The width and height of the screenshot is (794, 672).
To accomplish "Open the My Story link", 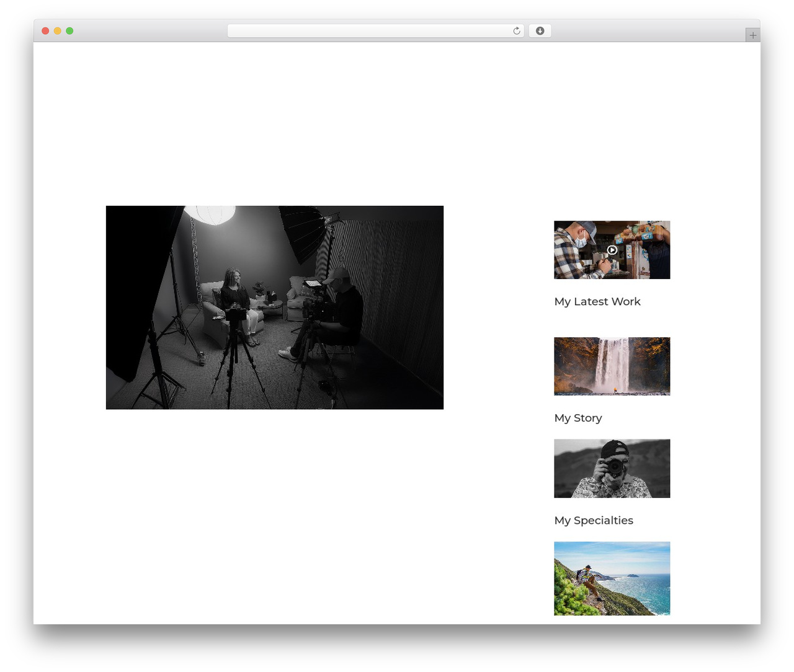I will [578, 418].
